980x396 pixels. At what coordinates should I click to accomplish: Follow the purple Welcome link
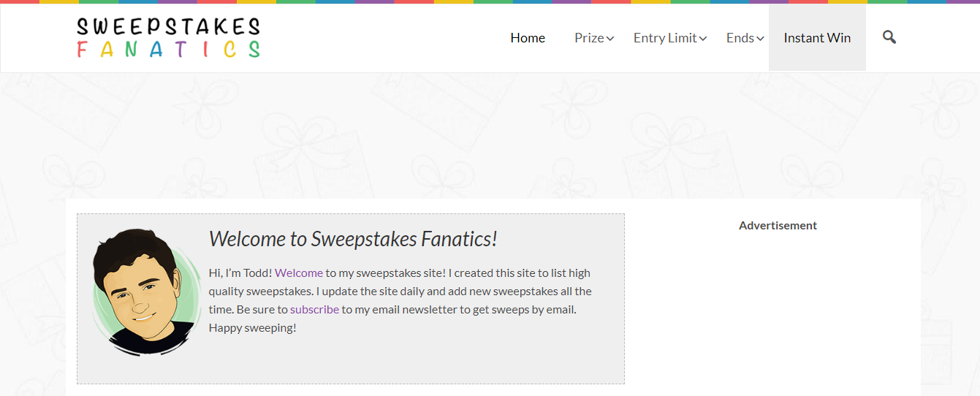click(299, 273)
